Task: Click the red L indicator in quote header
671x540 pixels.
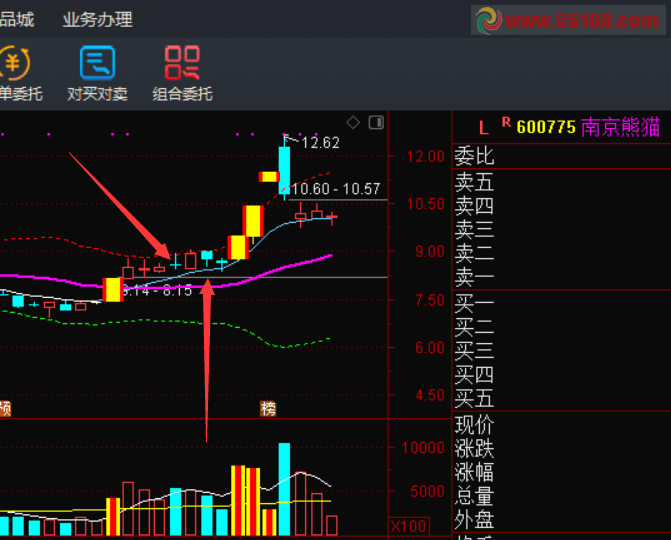Action: pos(484,128)
